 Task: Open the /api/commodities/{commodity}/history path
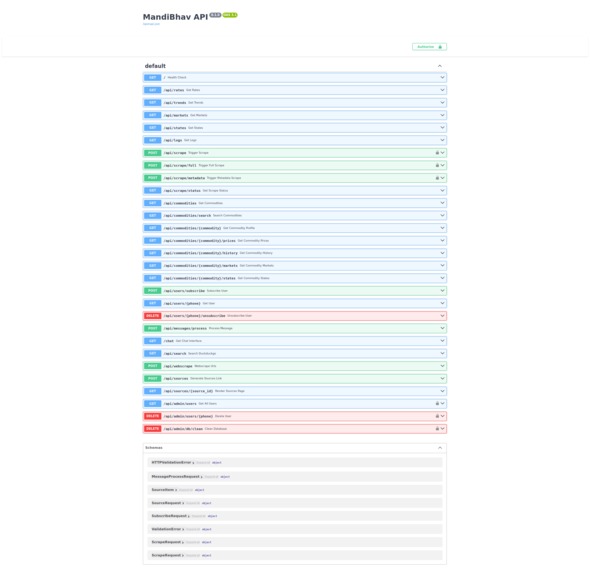(x=201, y=253)
